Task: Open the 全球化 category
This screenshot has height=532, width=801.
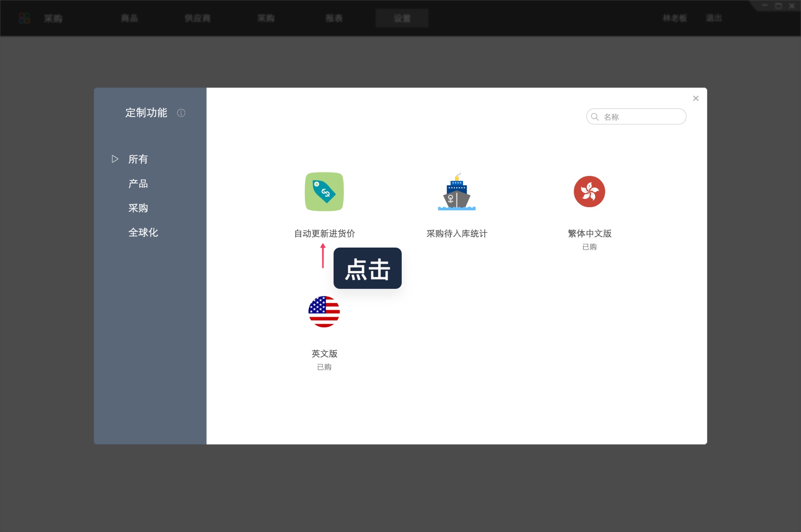Action: click(x=143, y=232)
